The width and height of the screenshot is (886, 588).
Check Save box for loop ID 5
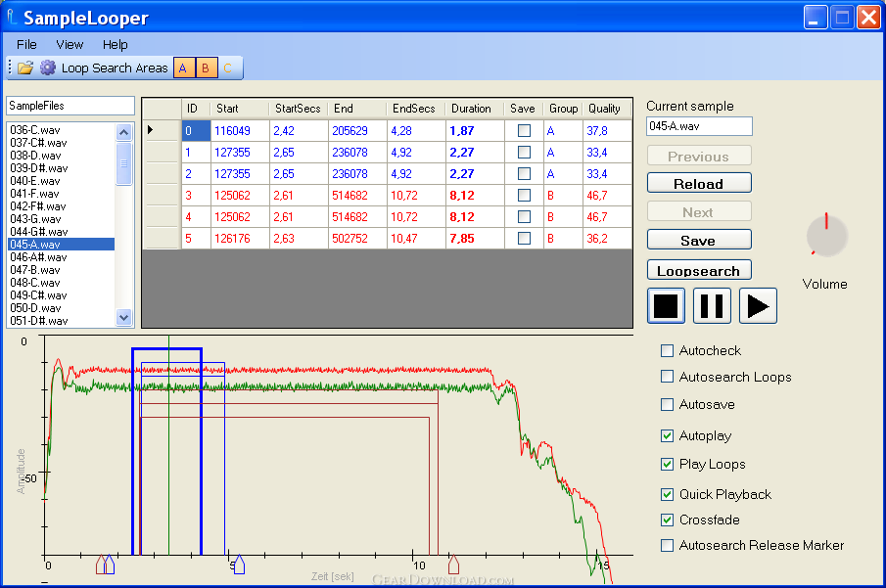tap(525, 239)
